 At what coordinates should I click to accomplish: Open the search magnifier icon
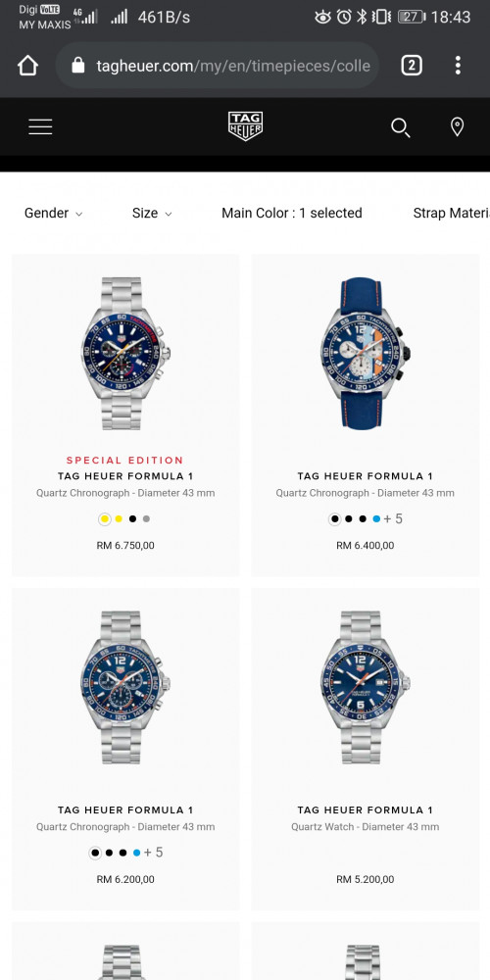click(401, 127)
